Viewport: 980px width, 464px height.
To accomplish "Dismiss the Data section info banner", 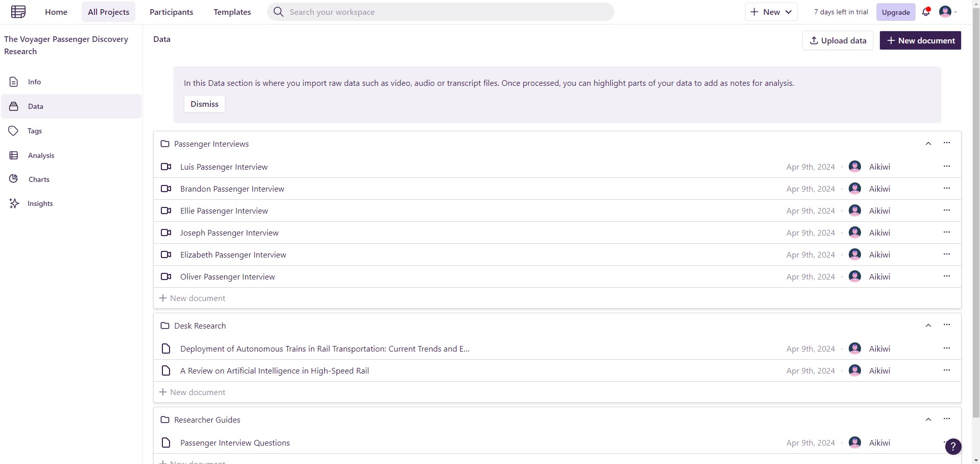I will (x=204, y=104).
